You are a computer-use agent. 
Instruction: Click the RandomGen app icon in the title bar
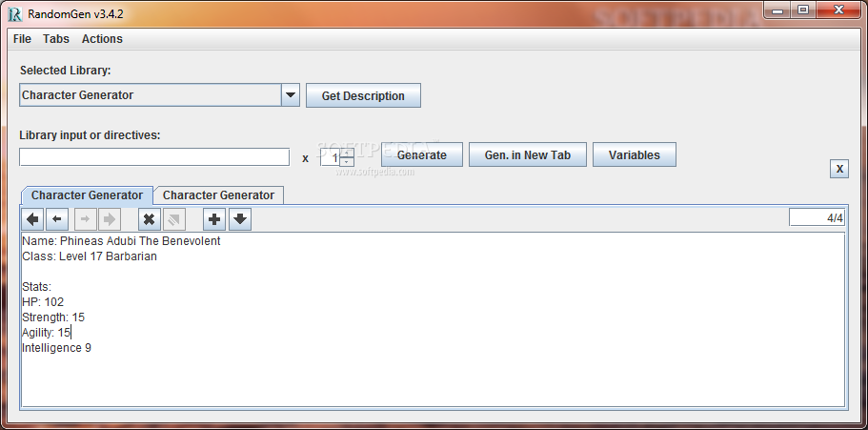[15, 14]
